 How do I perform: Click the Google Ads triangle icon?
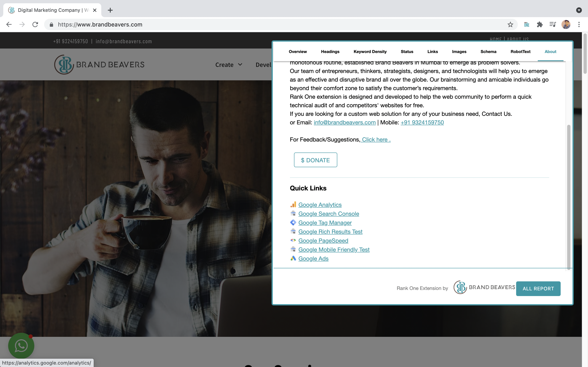293,258
